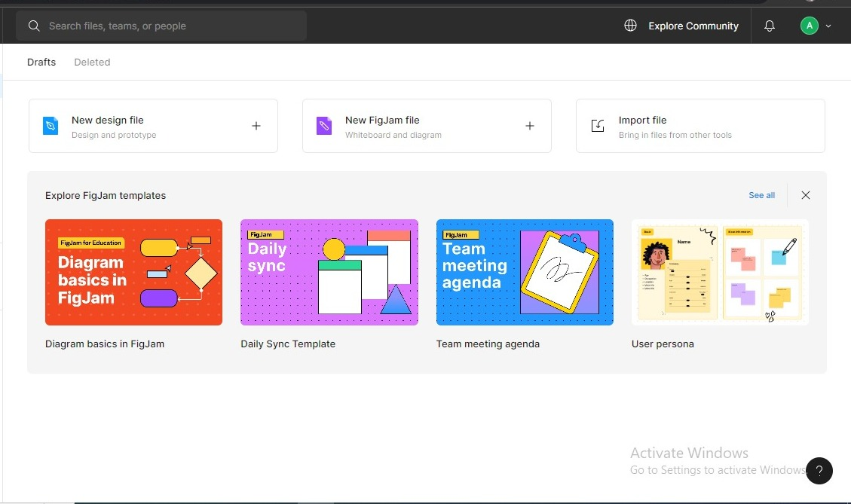851x504 pixels.
Task: Switch to the Deleted tab
Action: tap(92, 62)
